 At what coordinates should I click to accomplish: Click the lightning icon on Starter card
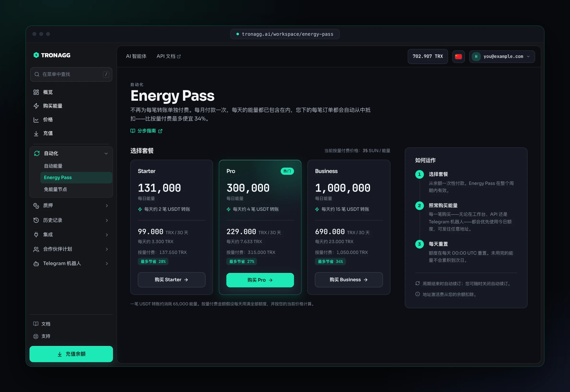pos(140,209)
